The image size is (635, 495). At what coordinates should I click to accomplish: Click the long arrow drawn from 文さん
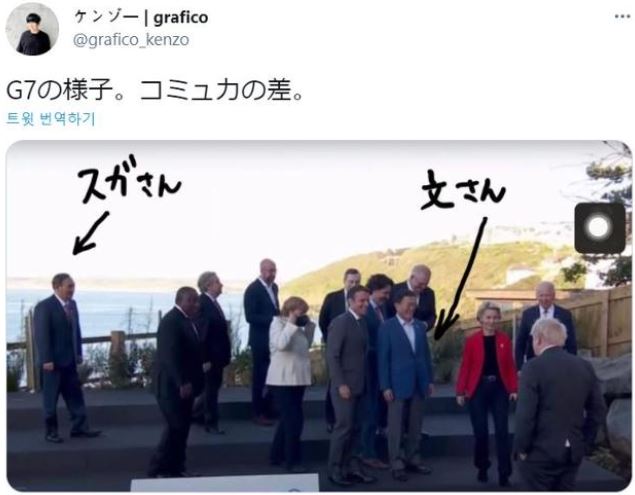coord(460,279)
